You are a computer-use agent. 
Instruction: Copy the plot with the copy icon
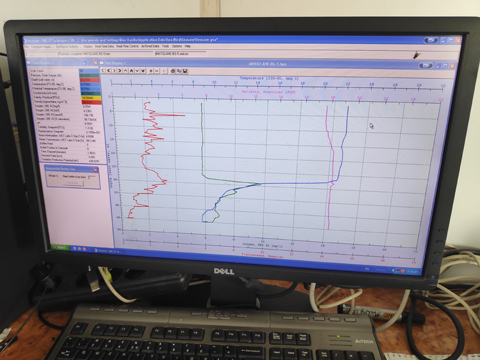tap(179, 71)
